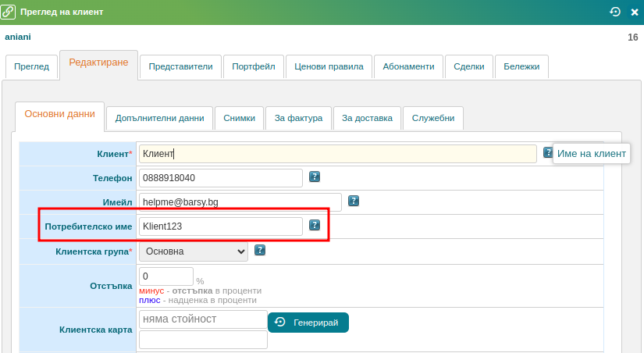Go to the Портфейл tab

254,66
